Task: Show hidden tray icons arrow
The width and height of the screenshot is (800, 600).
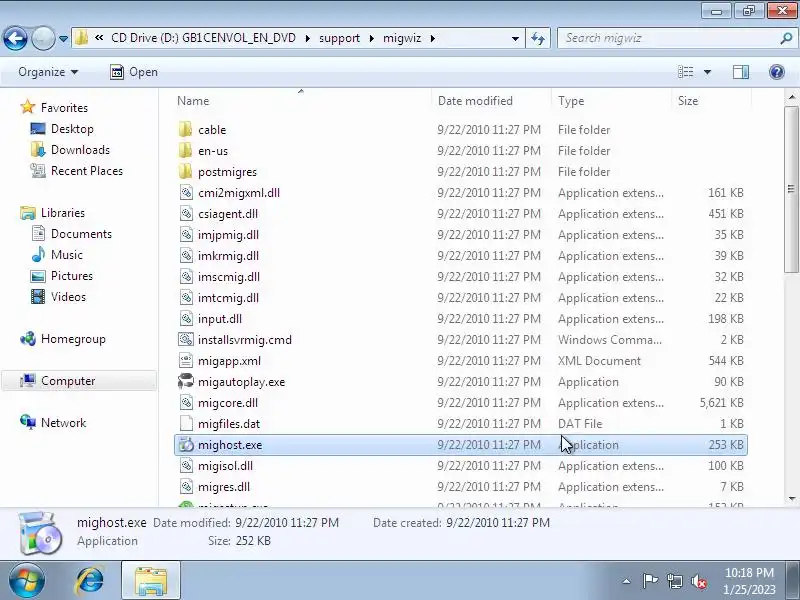Action: (627, 581)
